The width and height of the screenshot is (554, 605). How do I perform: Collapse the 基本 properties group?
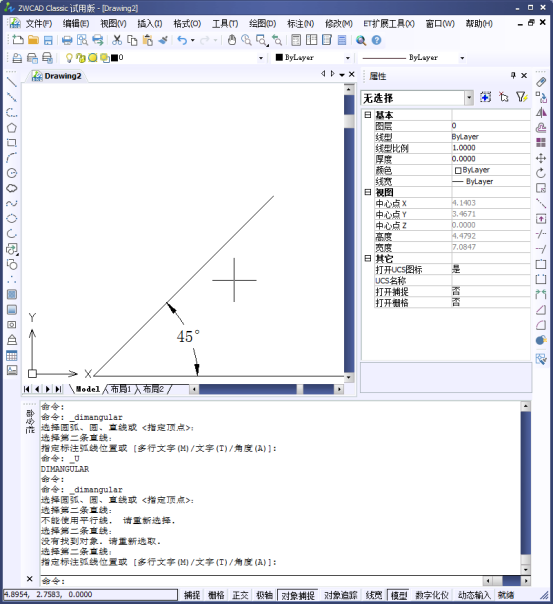(368, 115)
